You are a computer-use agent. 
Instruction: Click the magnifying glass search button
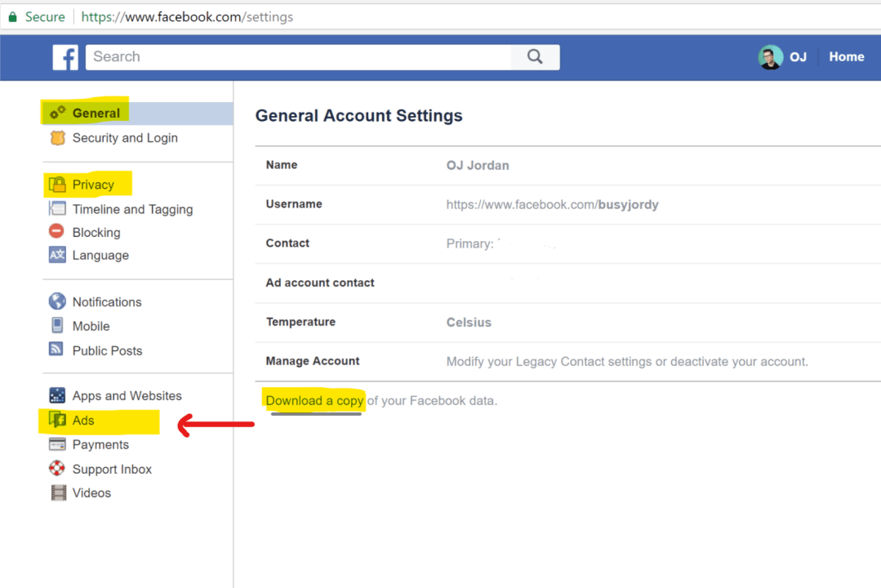pos(535,57)
